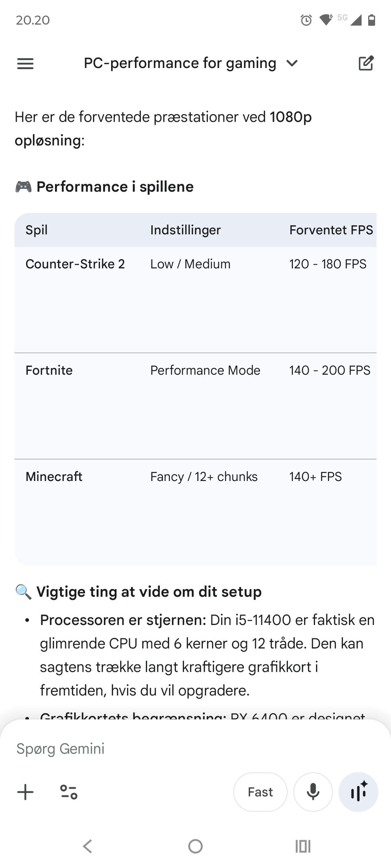This screenshot has width=391, height=868.
Task: Open the Fast model selector
Action: coord(260,792)
